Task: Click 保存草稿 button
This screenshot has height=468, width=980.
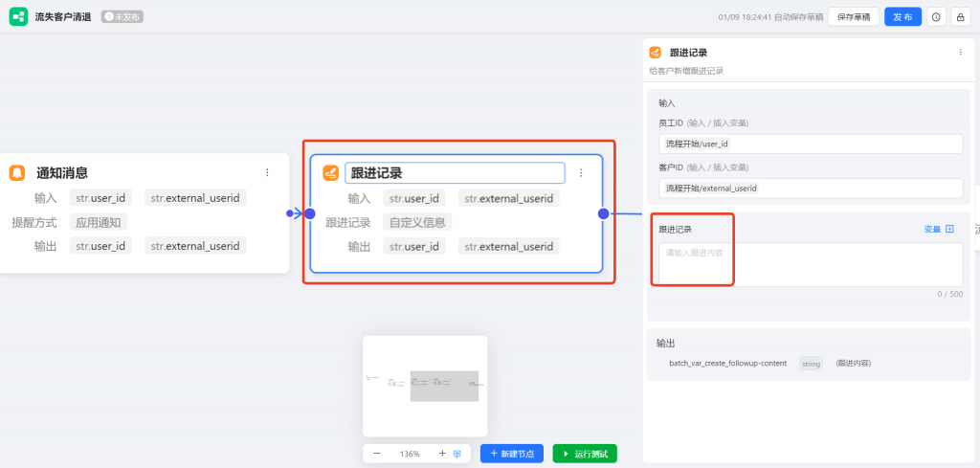Action: 854,17
